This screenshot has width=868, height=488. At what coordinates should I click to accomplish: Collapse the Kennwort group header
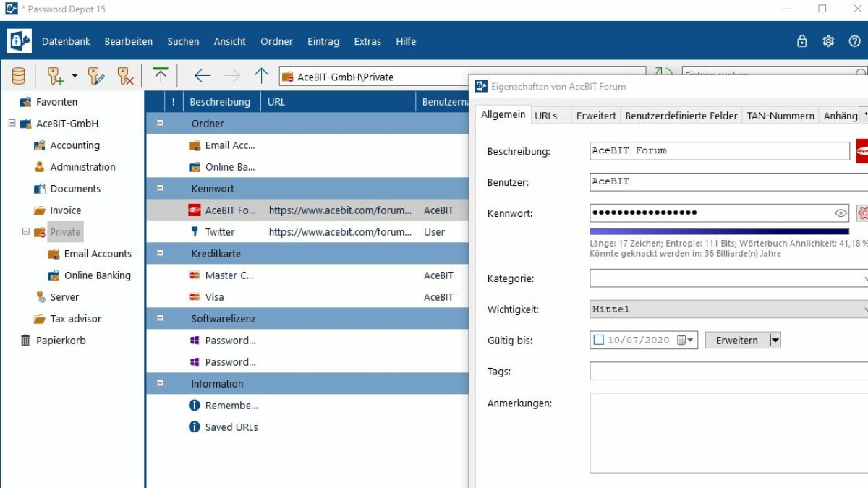(x=159, y=187)
